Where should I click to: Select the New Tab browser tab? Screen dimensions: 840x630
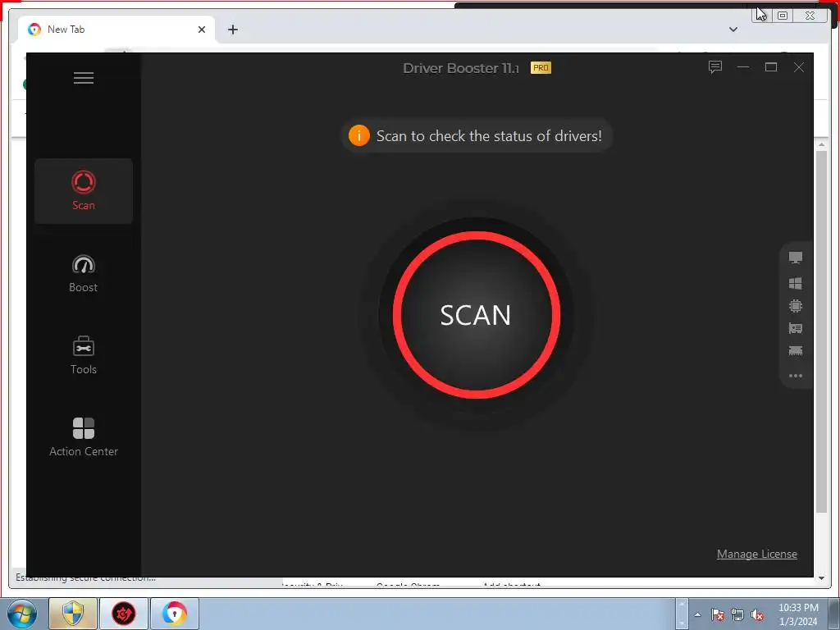click(x=116, y=30)
